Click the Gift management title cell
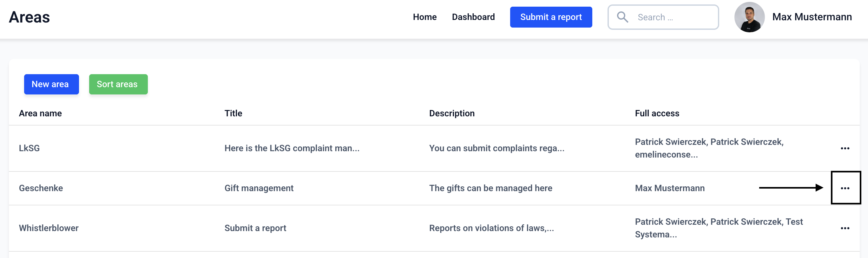This screenshot has width=868, height=258. tap(259, 188)
